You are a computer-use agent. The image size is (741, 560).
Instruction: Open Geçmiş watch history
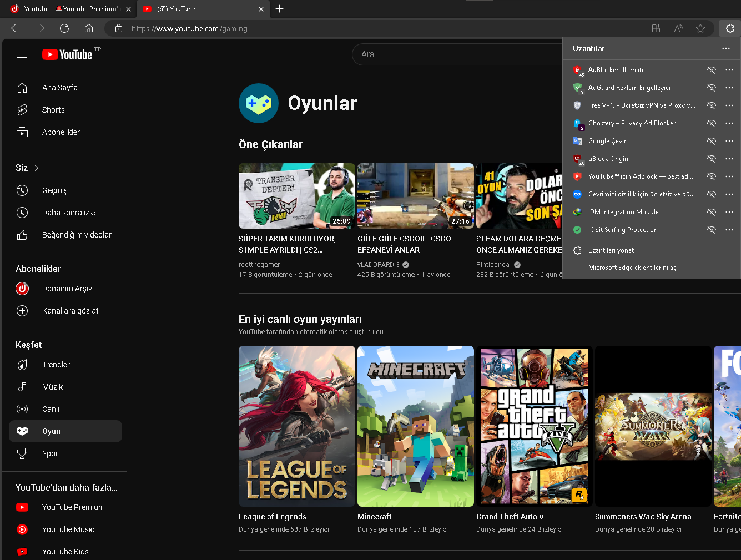65,190
